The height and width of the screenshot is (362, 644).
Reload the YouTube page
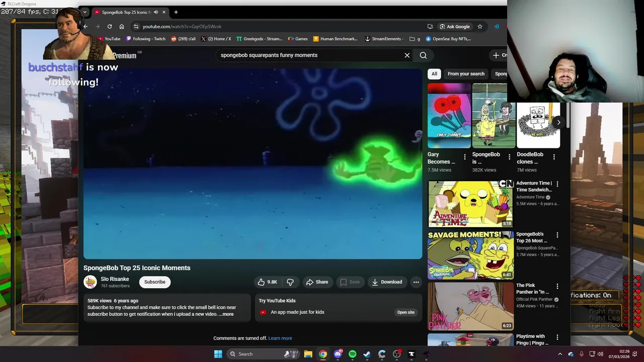pyautogui.click(x=109, y=26)
